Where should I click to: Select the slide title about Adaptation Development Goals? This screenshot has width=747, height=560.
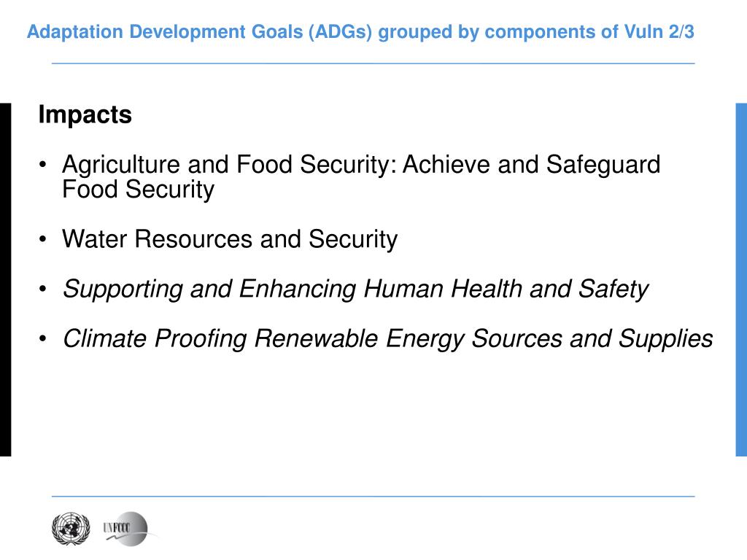(x=360, y=32)
